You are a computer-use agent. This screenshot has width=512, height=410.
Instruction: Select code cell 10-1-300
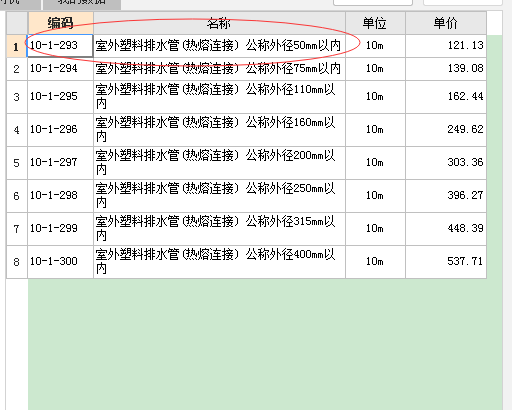point(60,262)
